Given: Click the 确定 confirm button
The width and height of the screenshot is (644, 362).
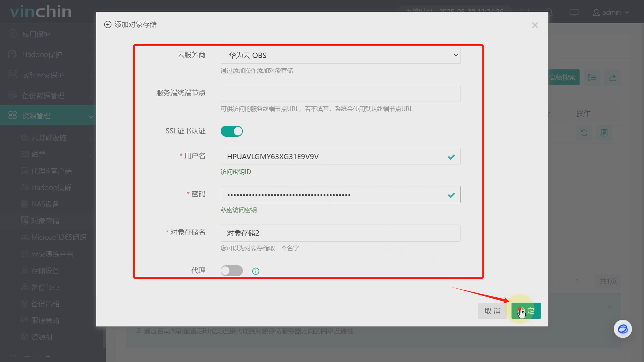Looking at the screenshot, I should pyautogui.click(x=526, y=311).
